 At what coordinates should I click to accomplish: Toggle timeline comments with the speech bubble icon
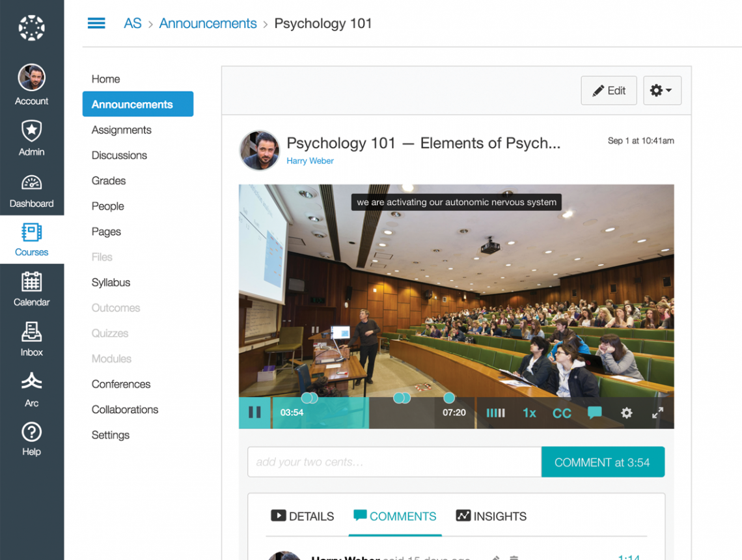pos(594,413)
